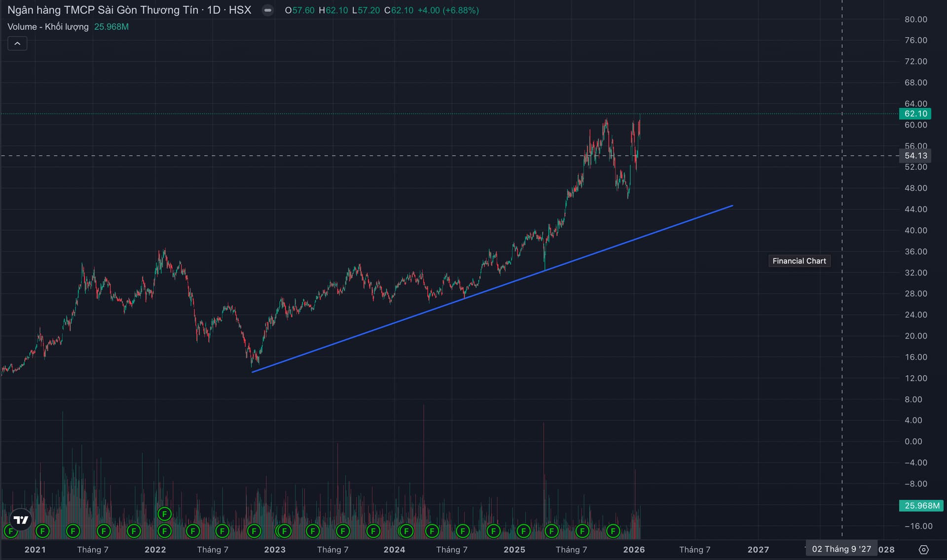Image resolution: width=947 pixels, height=560 pixels.
Task: Click the 2024 label on time axis
Action: coord(394,549)
